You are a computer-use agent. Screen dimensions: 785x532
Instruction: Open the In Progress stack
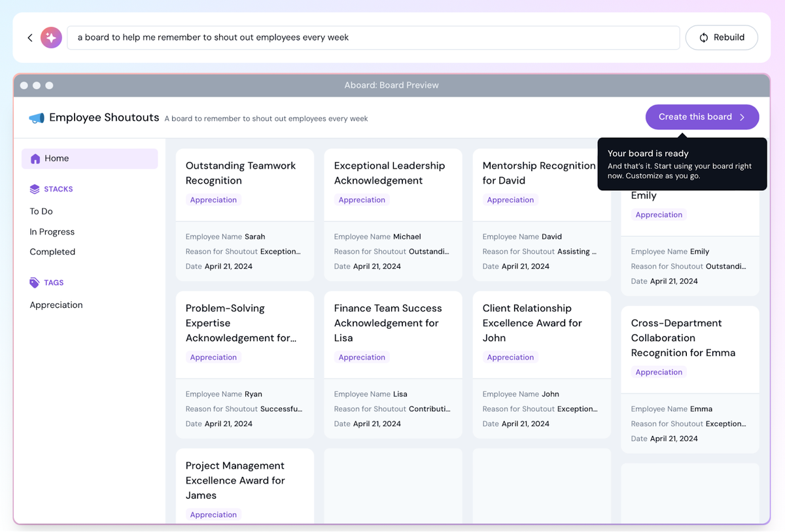pos(52,232)
